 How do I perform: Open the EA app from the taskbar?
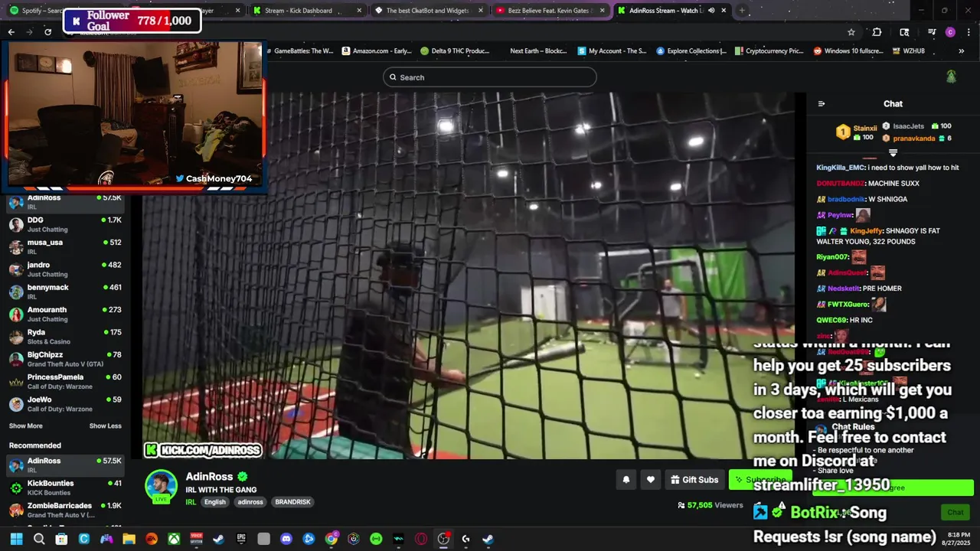click(152, 539)
